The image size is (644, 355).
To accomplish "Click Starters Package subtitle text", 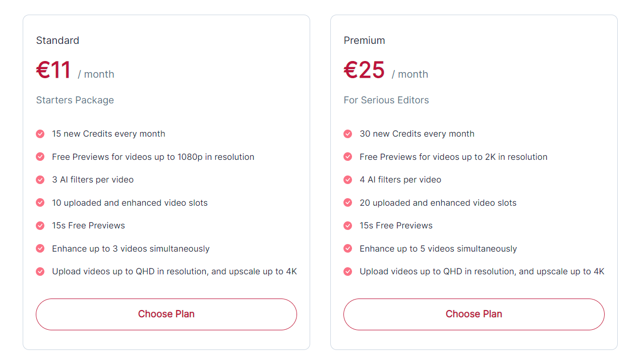I will click(x=75, y=100).
